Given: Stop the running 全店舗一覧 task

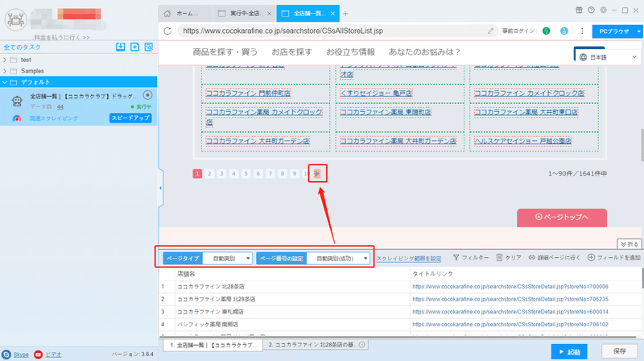Looking at the screenshot, I should 147,95.
